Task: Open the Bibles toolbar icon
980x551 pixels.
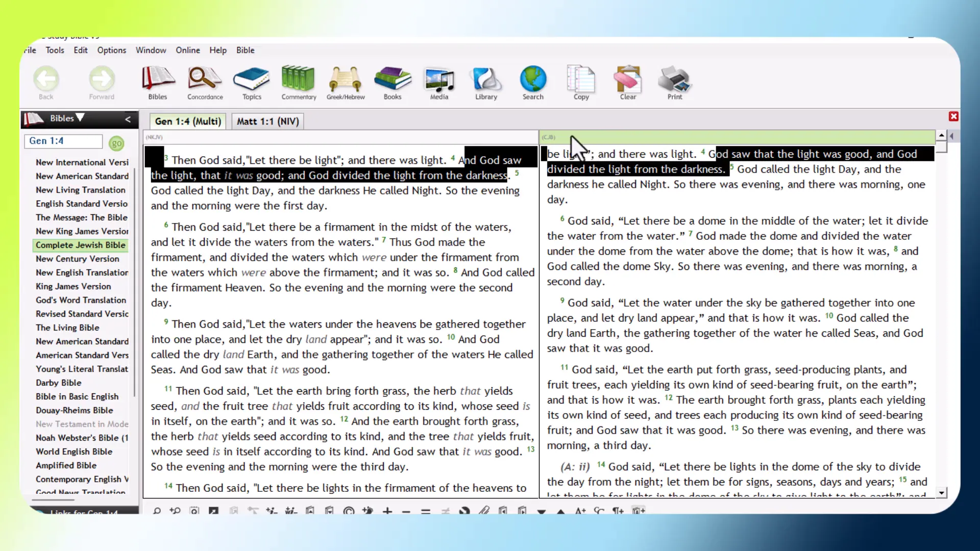Action: [158, 83]
